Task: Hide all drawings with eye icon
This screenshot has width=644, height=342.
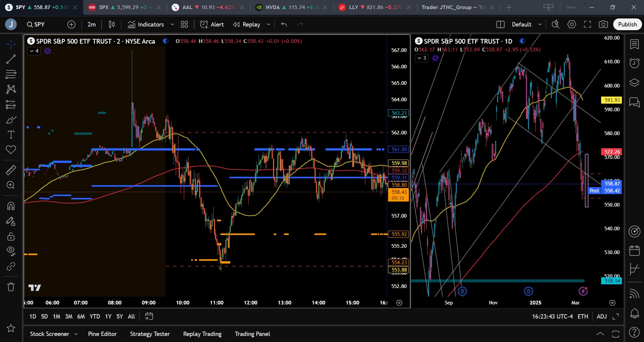Action: coord(11,251)
